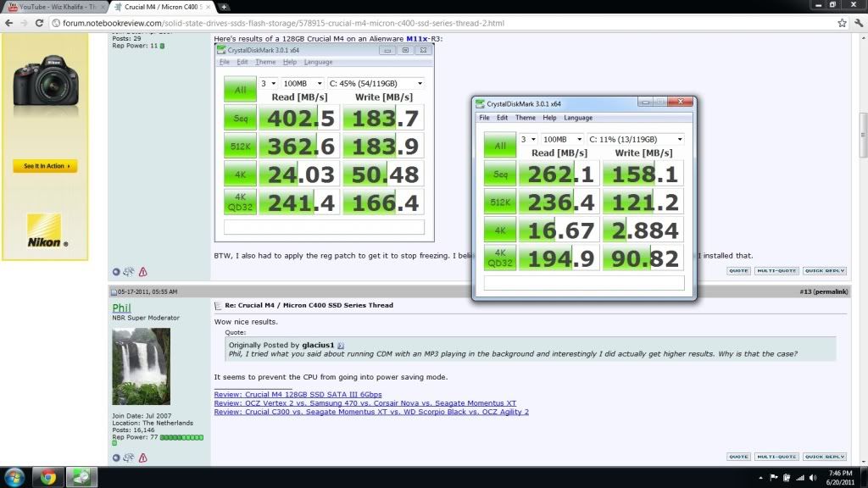Select the Crucial M4 / Micron C400 tab
Viewport: 868px width, 488px height.
click(164, 7)
